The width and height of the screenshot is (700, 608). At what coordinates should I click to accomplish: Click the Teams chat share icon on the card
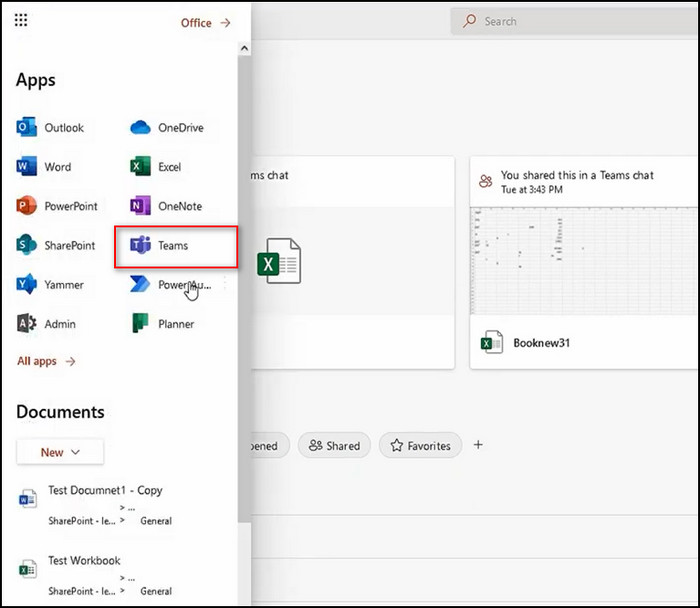[485, 181]
